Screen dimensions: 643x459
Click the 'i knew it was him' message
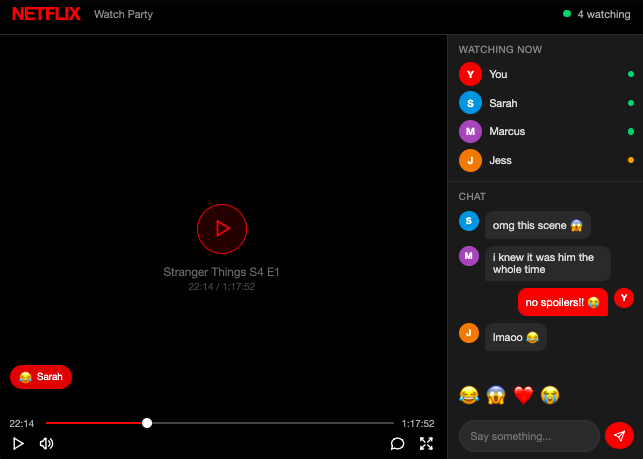547,263
